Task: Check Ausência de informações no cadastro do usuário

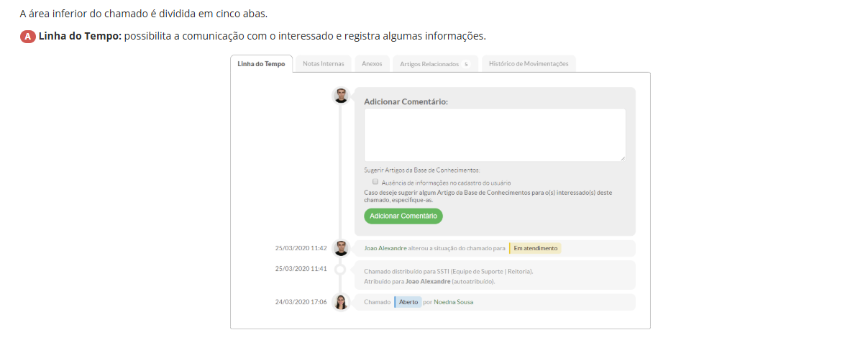Action: click(375, 182)
